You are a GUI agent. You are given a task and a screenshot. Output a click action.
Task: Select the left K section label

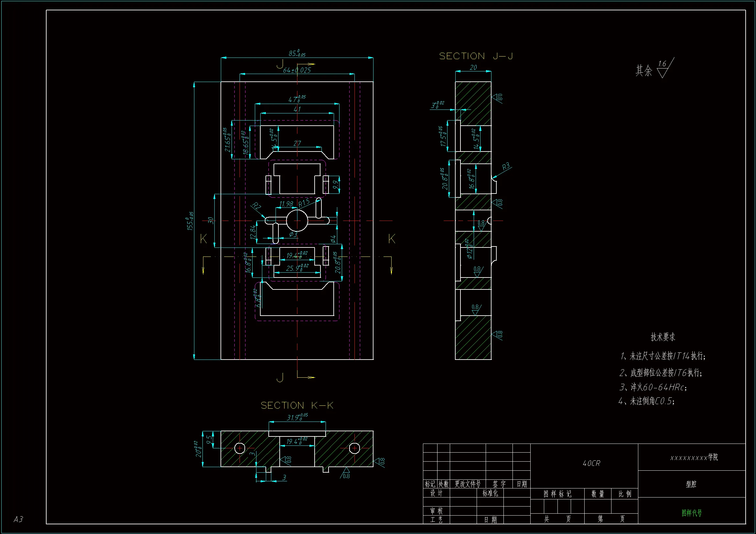tap(203, 238)
